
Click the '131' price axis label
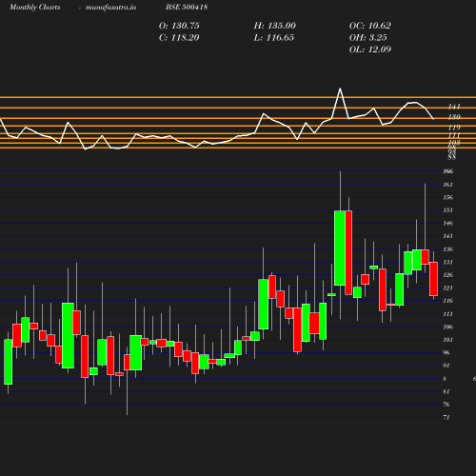pyautogui.click(x=447, y=262)
